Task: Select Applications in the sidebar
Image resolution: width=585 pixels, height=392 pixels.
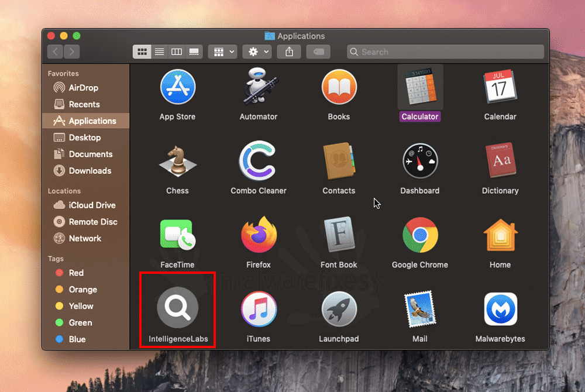Action: (86, 121)
